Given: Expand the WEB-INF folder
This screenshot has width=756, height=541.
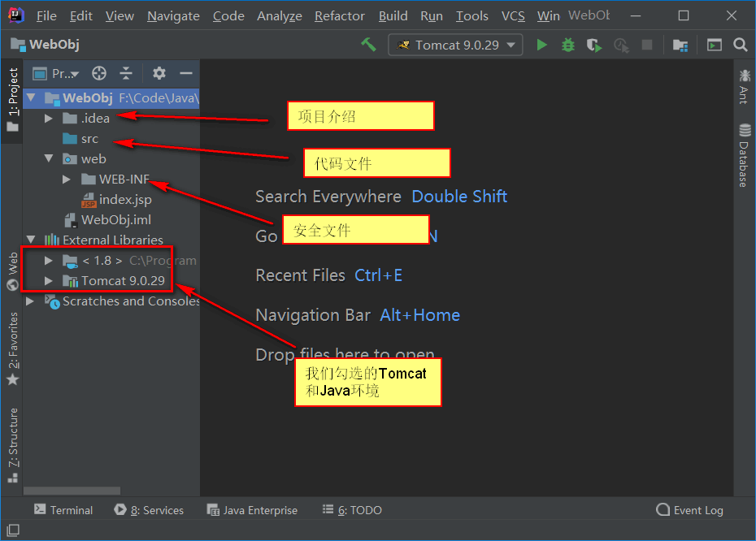Looking at the screenshot, I should [67, 179].
